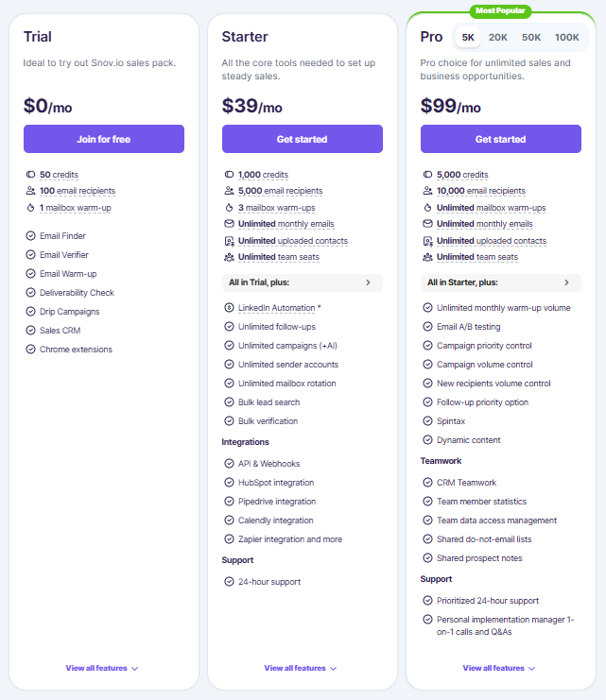This screenshot has width=606, height=700.
Task: Click the flame warm-up icon in Pro plan
Action: point(427,208)
